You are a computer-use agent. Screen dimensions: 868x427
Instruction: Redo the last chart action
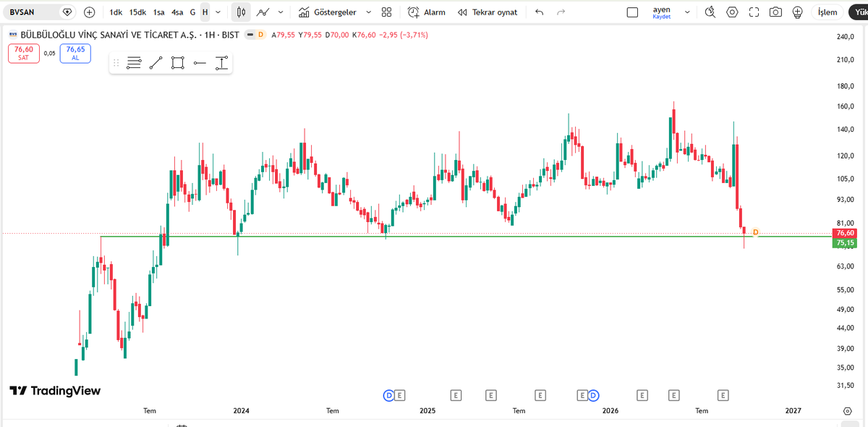(561, 12)
